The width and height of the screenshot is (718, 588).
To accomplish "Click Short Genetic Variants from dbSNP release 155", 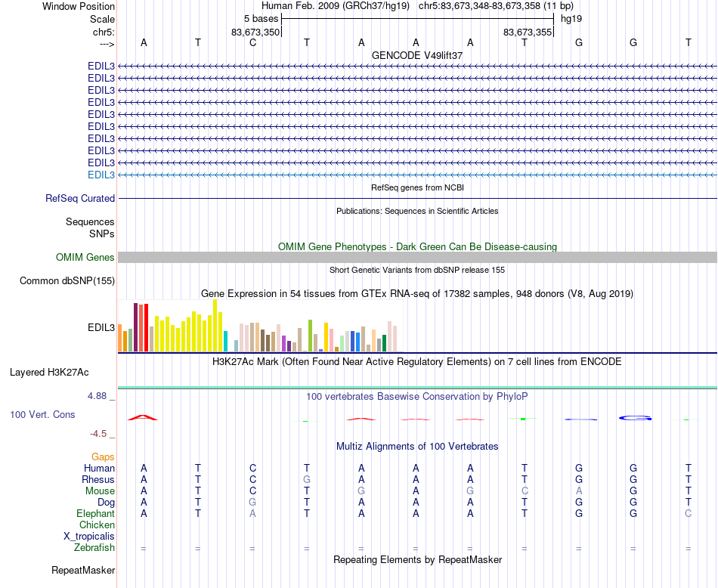I will (x=417, y=270).
